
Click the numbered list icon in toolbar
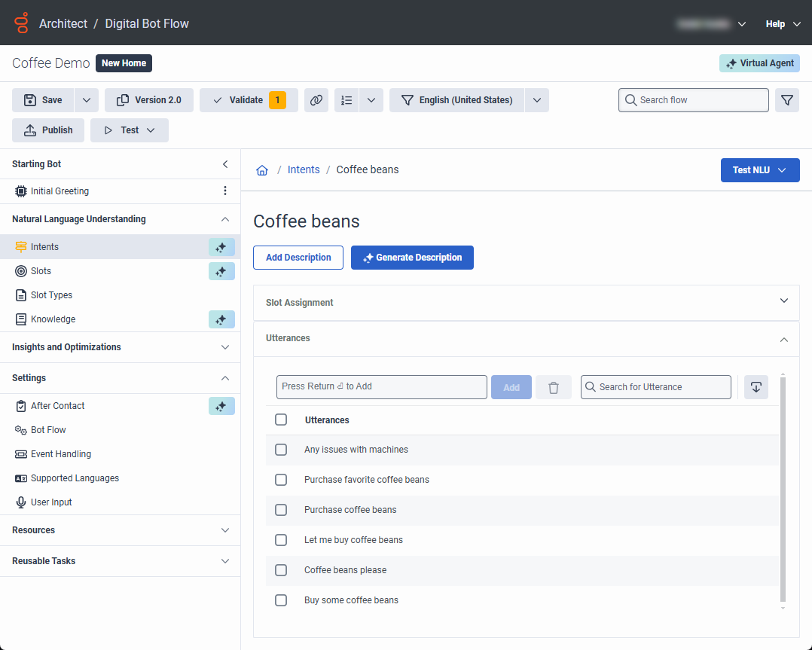point(346,100)
